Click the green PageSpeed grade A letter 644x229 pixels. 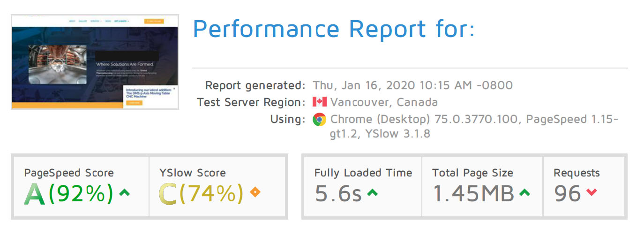pyautogui.click(x=35, y=193)
